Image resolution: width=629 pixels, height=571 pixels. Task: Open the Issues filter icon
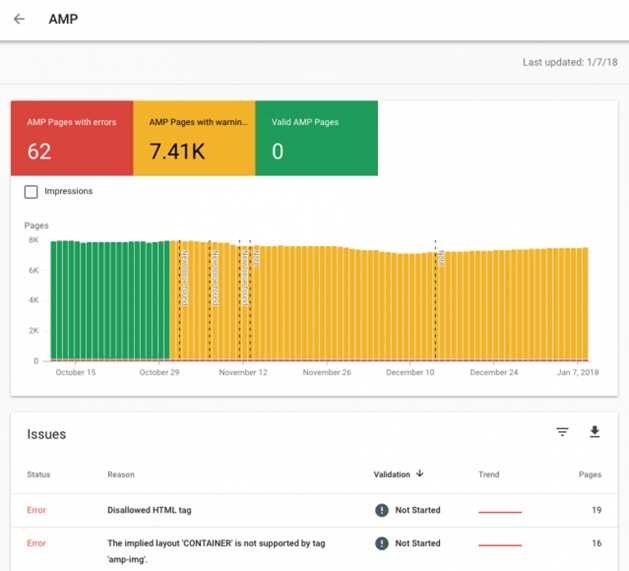[x=562, y=432]
